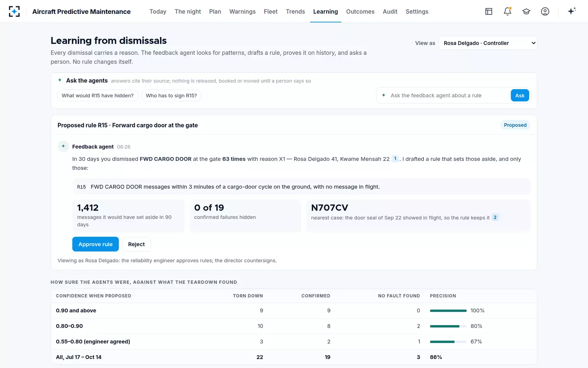Open the Warnings tab
Viewport: 588px width, 368px height.
point(243,11)
